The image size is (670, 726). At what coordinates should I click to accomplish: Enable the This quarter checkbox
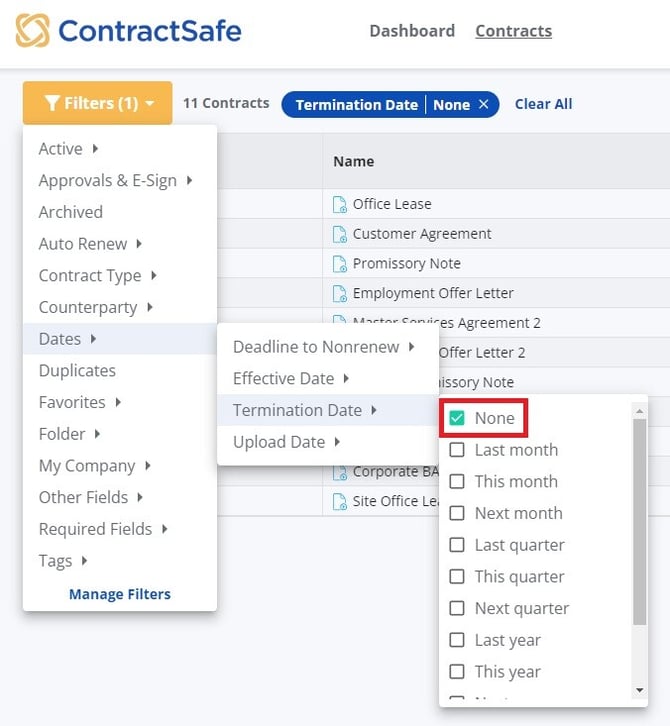(457, 577)
